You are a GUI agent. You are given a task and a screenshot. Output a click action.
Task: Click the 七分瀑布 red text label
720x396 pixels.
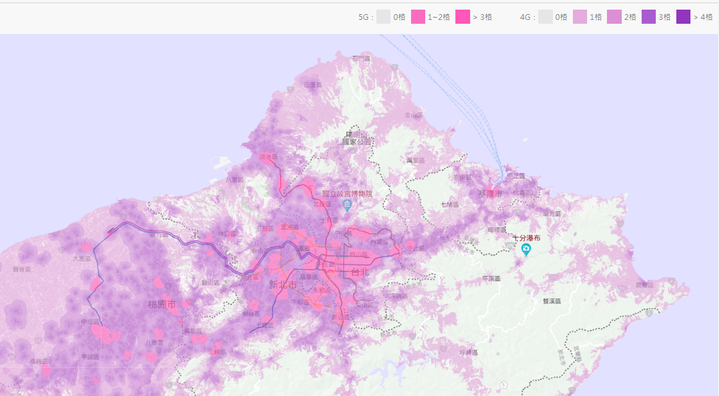click(526, 238)
